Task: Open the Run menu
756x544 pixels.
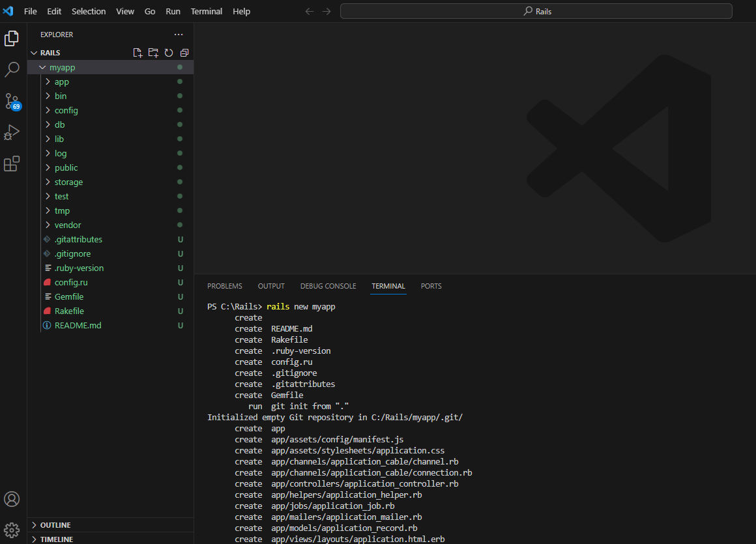Action: (173, 11)
